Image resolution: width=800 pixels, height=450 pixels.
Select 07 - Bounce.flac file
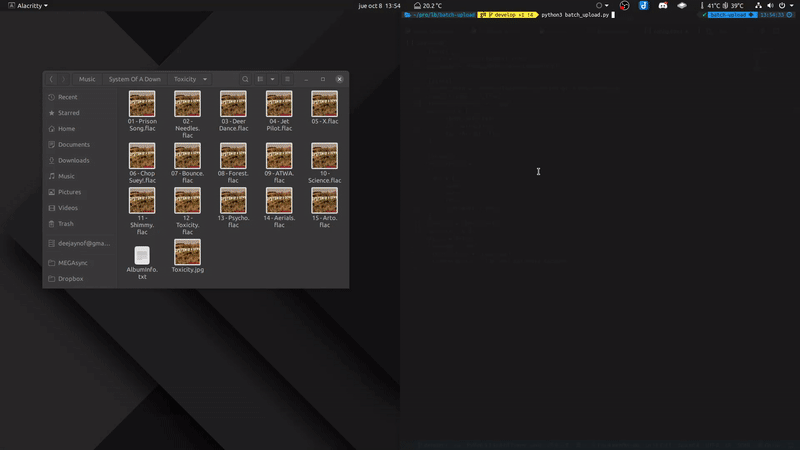[x=187, y=163]
